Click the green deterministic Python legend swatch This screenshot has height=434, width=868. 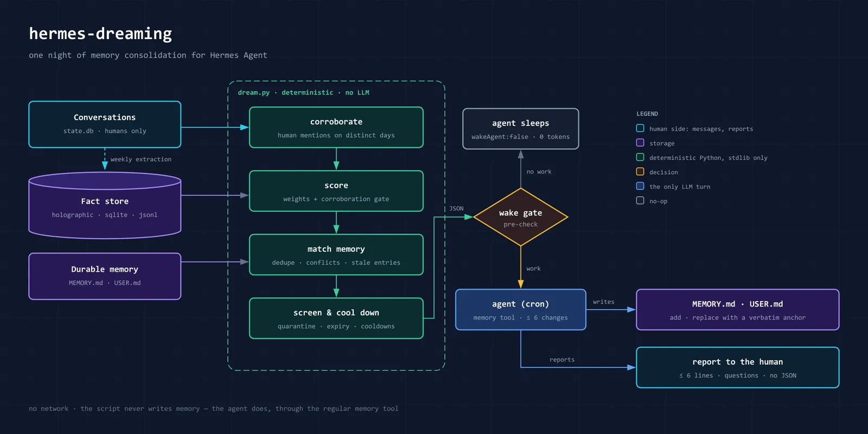(x=640, y=157)
